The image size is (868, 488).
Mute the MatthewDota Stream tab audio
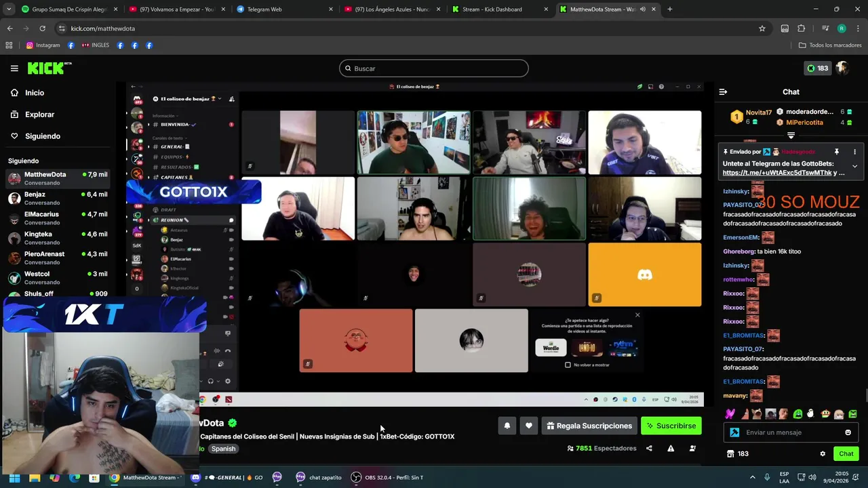(x=642, y=9)
